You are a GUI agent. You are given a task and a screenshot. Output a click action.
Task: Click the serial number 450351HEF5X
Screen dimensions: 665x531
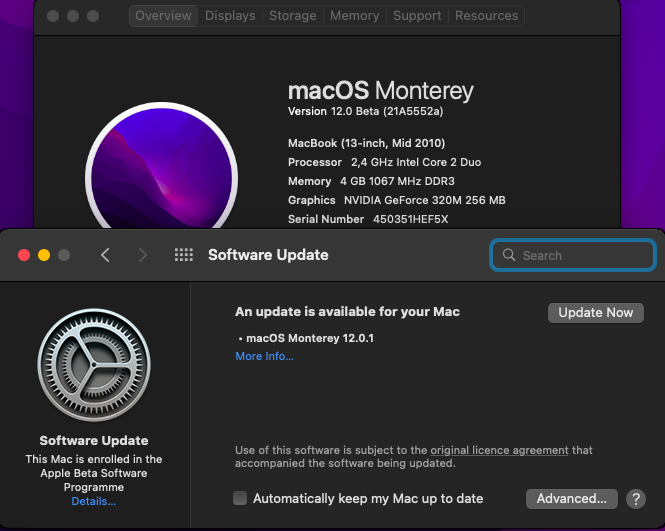coord(411,219)
